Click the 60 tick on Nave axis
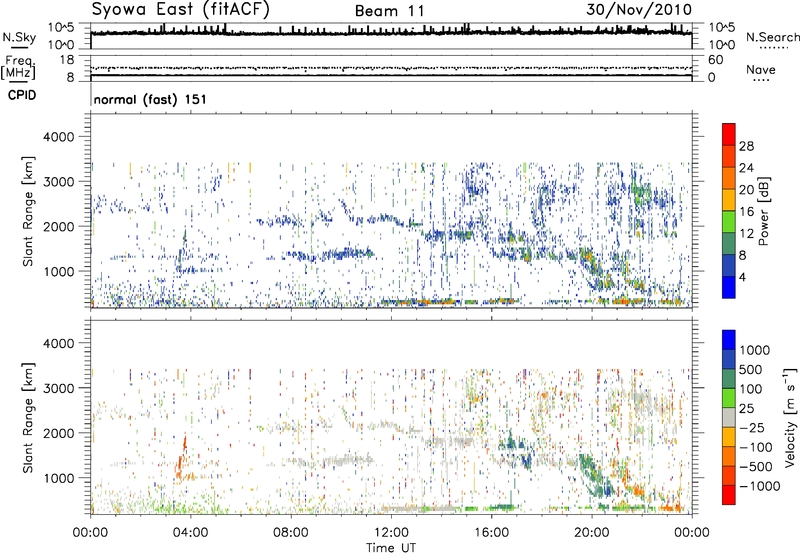The width and height of the screenshot is (800, 554). [x=716, y=60]
